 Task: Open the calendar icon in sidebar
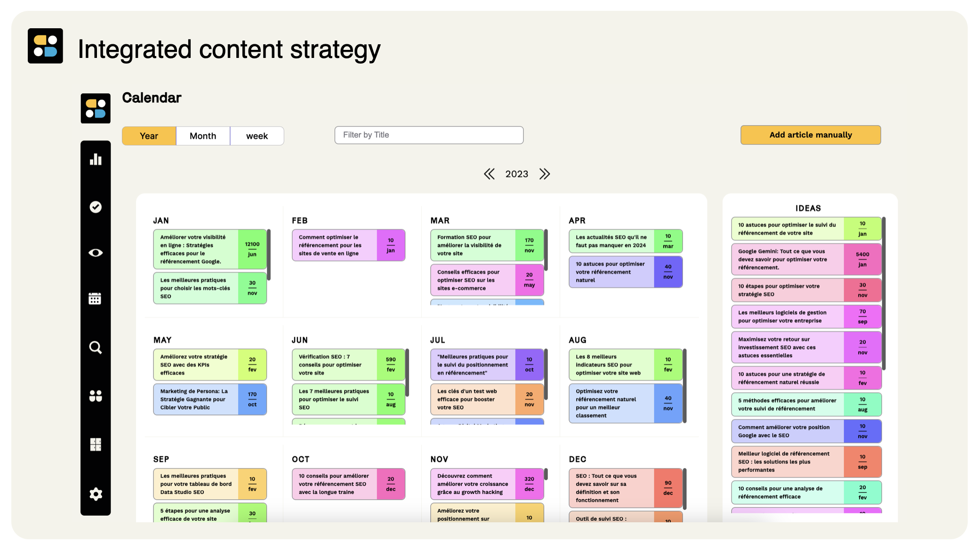95,299
